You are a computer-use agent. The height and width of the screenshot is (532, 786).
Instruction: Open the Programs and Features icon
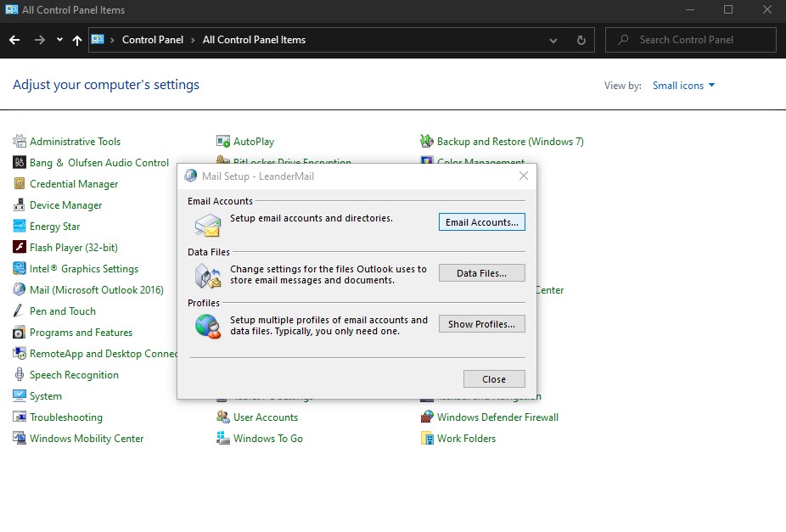[x=19, y=332]
